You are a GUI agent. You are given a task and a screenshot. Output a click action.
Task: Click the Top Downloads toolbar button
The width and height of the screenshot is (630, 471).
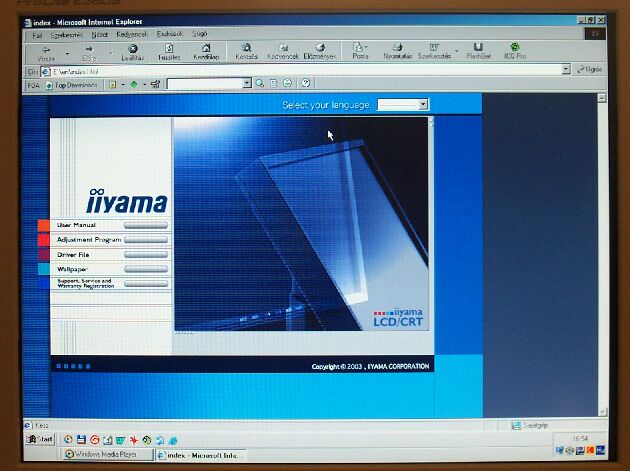[x=72, y=85]
